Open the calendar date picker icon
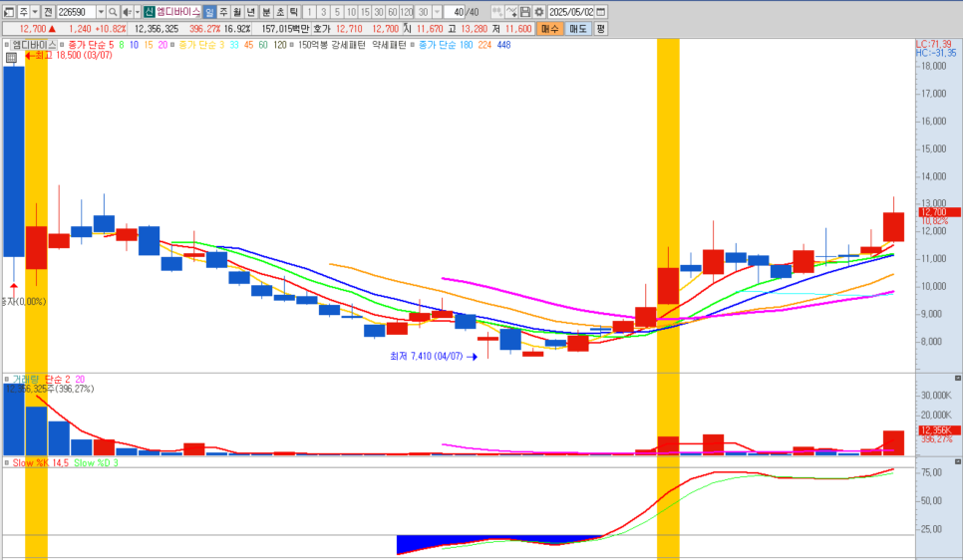 coord(601,12)
